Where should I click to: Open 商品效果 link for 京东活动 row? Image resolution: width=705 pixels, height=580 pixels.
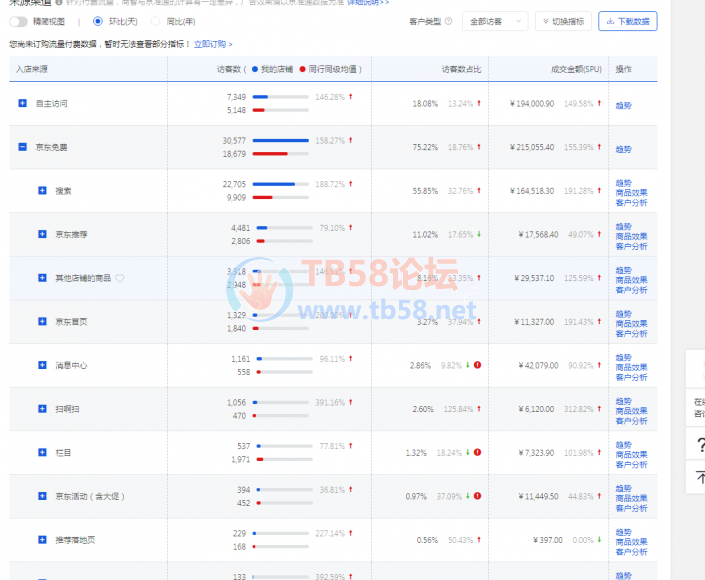tap(631, 498)
